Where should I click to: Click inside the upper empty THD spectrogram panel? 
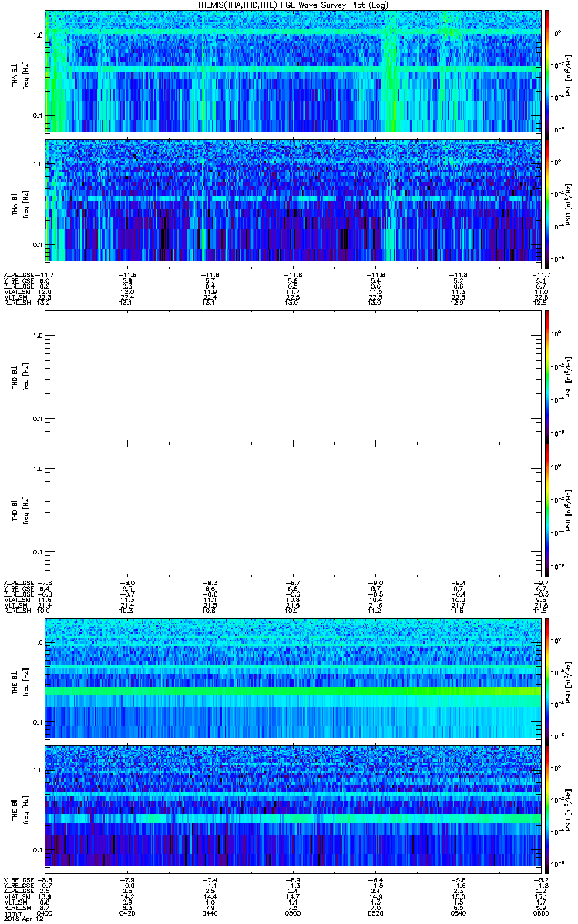coord(292,376)
